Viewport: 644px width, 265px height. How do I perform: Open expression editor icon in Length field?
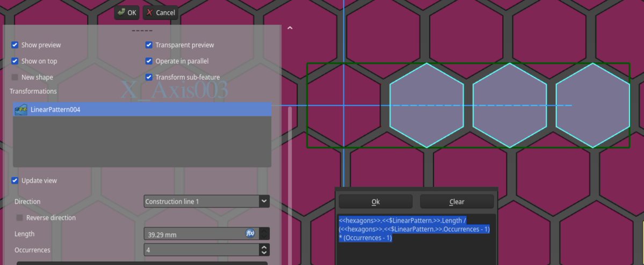tap(250, 233)
